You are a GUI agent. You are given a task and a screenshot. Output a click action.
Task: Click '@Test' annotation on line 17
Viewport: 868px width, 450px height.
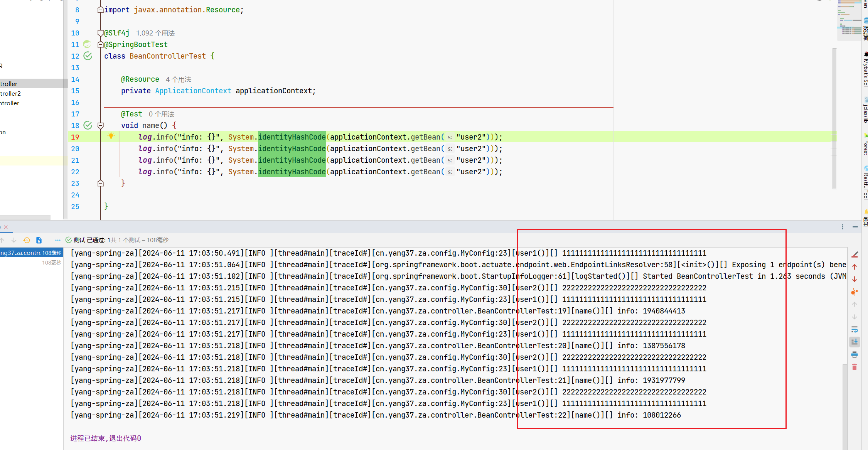point(131,114)
